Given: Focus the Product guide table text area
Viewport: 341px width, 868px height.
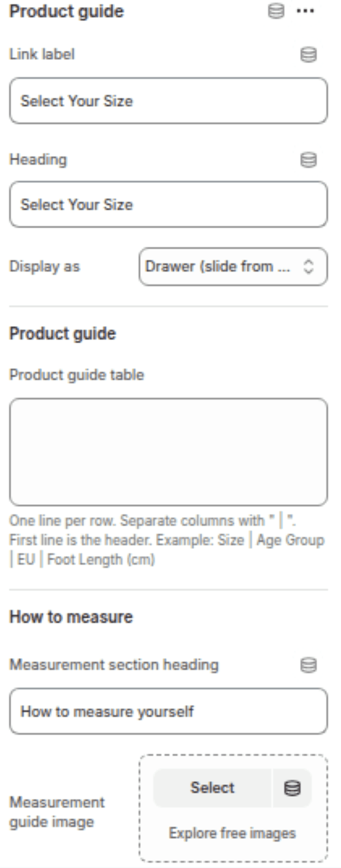Looking at the screenshot, I should point(168,452).
